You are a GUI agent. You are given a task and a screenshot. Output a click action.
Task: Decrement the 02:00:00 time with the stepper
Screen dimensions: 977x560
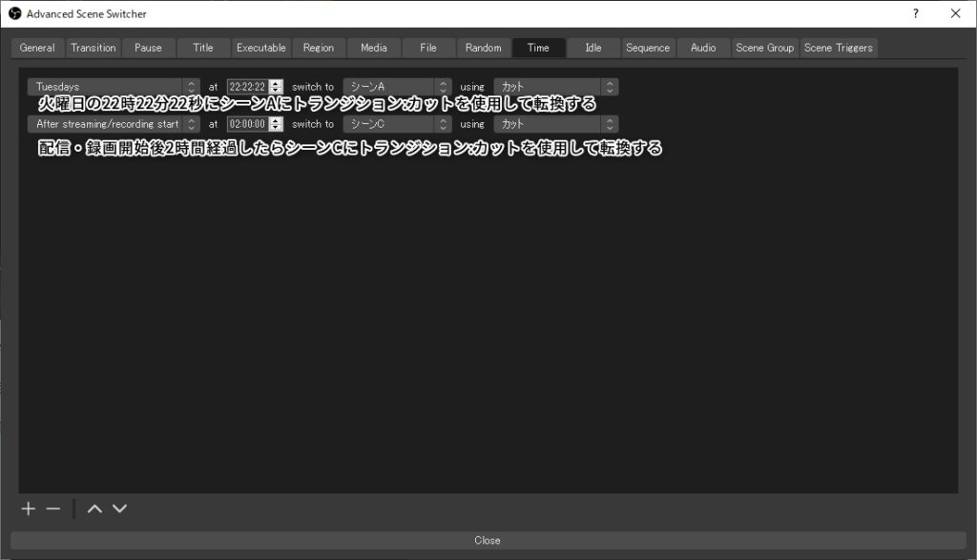click(x=275, y=127)
